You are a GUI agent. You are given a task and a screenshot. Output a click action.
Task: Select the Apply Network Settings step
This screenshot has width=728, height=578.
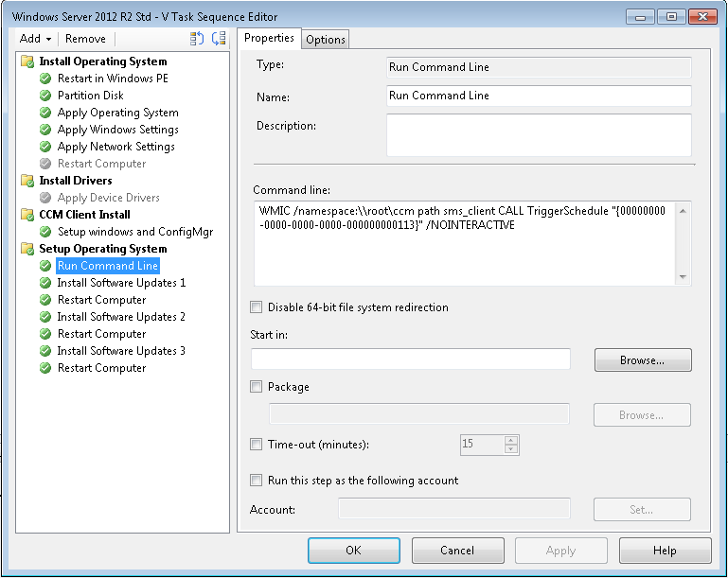click(116, 147)
